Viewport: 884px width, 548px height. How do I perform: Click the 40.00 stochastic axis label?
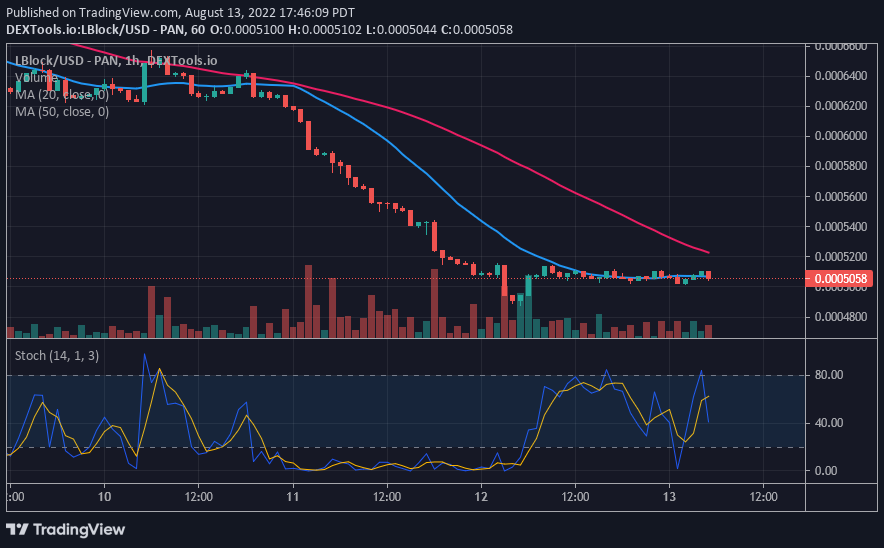point(829,423)
